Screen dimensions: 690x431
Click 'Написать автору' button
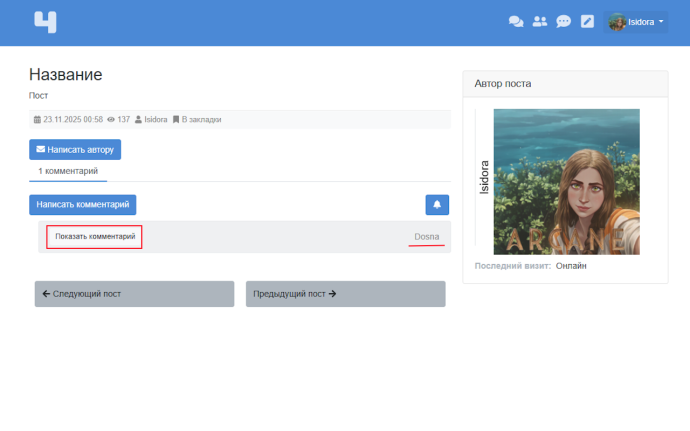[x=75, y=150]
